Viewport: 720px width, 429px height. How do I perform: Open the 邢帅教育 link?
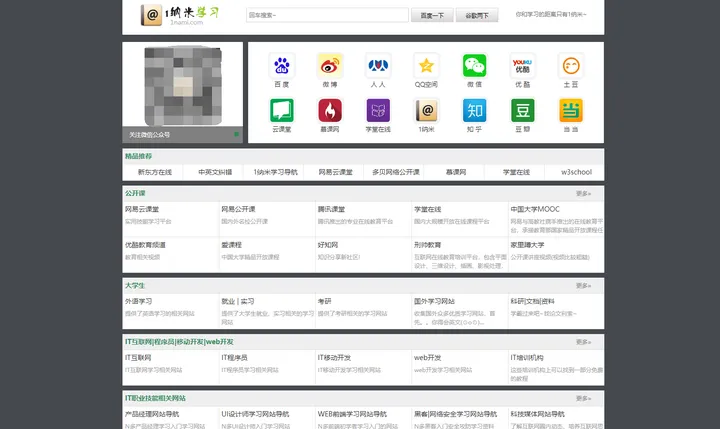click(x=428, y=245)
